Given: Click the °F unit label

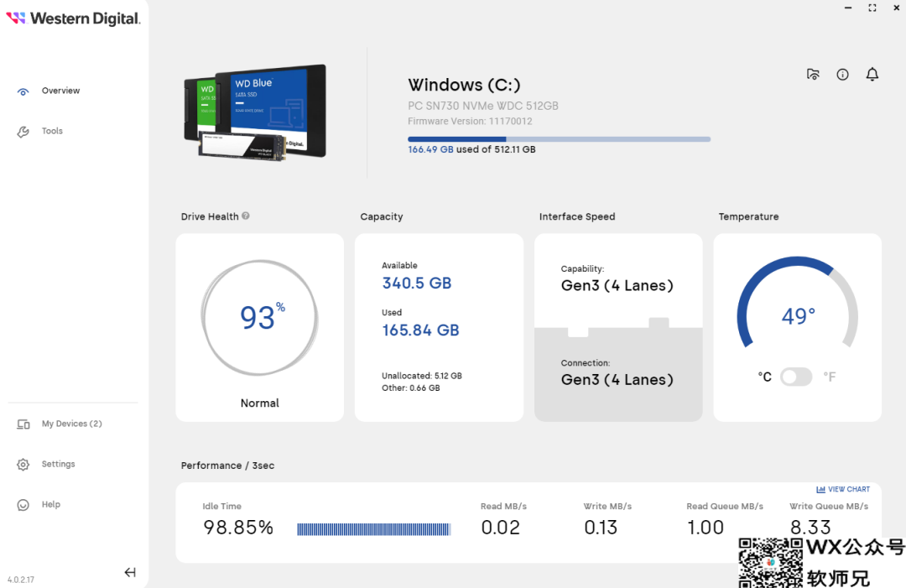Looking at the screenshot, I should point(830,377).
